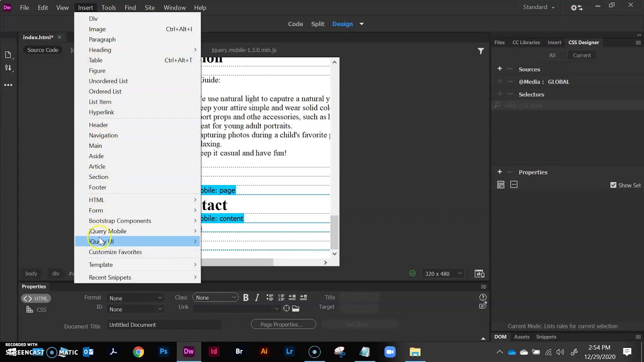Viewport: 644px width, 362px height.
Task: Click the Quick Tag Editor icon
Action: [x=483, y=305]
